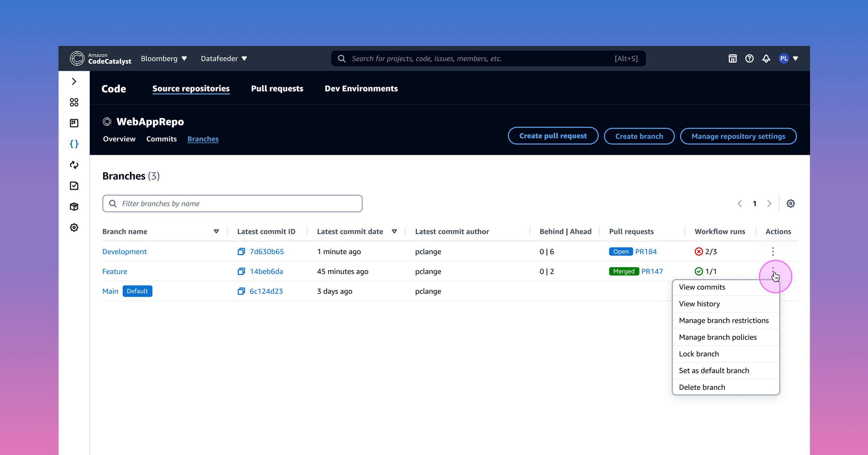
Task: Click the Packages box sidebar icon
Action: click(74, 207)
